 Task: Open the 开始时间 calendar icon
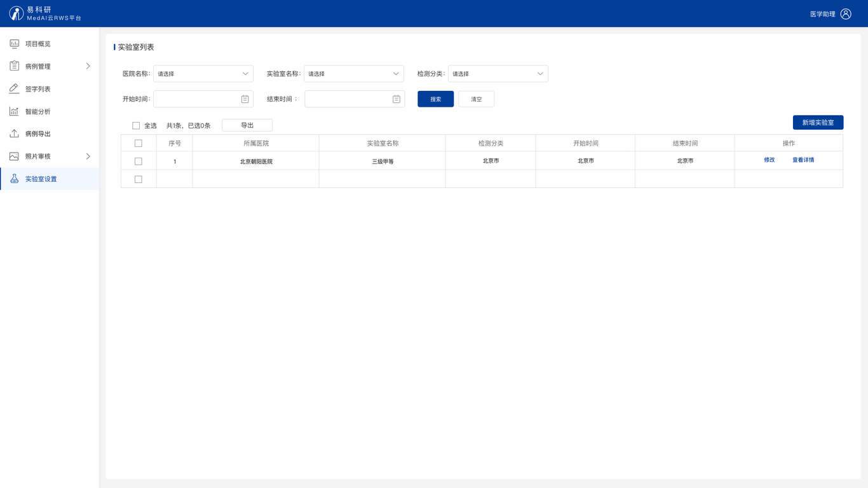pos(245,99)
